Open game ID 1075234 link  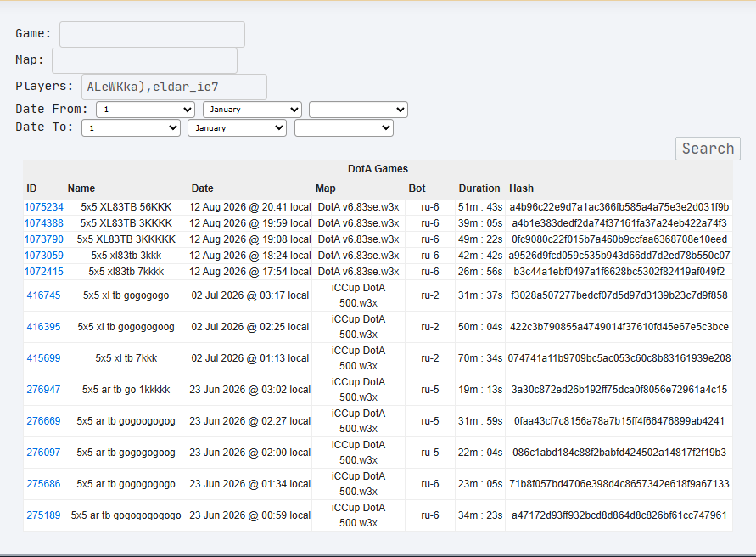pos(44,207)
